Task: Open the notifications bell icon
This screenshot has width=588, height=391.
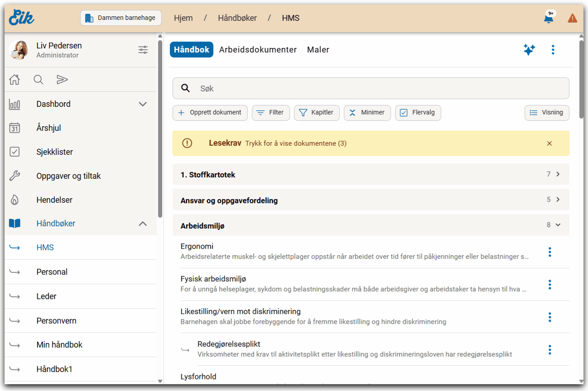Action: [x=549, y=19]
